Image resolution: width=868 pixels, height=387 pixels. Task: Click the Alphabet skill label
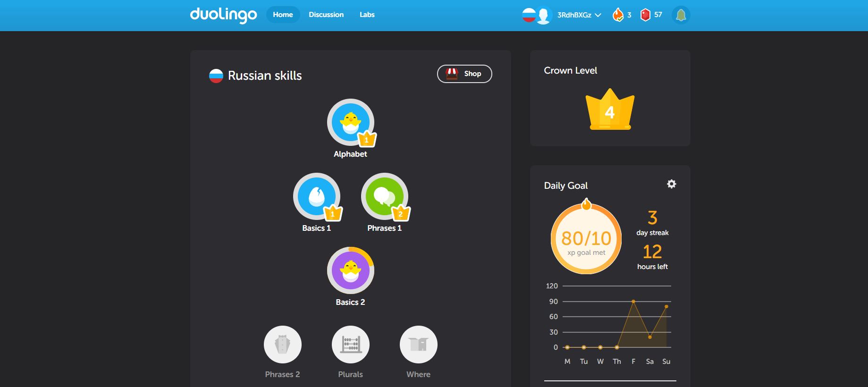[350, 154]
